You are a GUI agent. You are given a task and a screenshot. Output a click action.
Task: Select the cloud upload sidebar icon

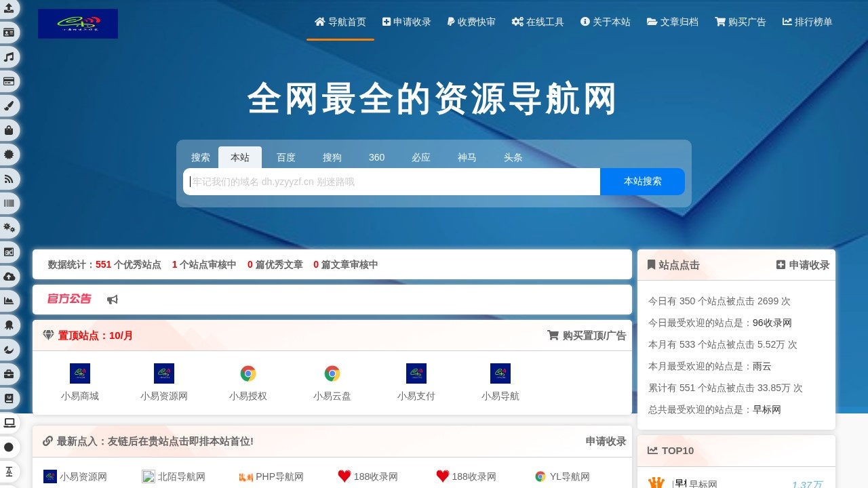click(9, 277)
